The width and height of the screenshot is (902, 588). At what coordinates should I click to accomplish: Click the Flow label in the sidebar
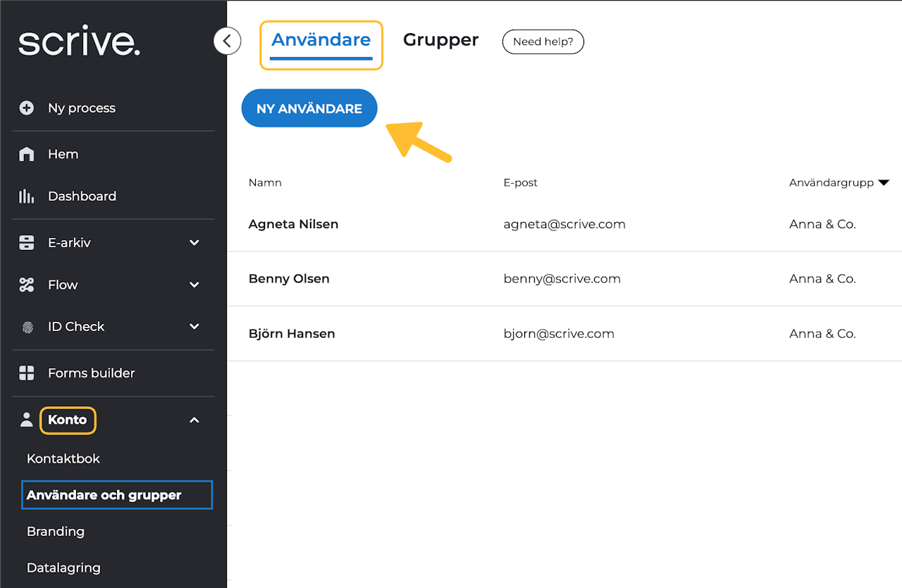tap(63, 285)
